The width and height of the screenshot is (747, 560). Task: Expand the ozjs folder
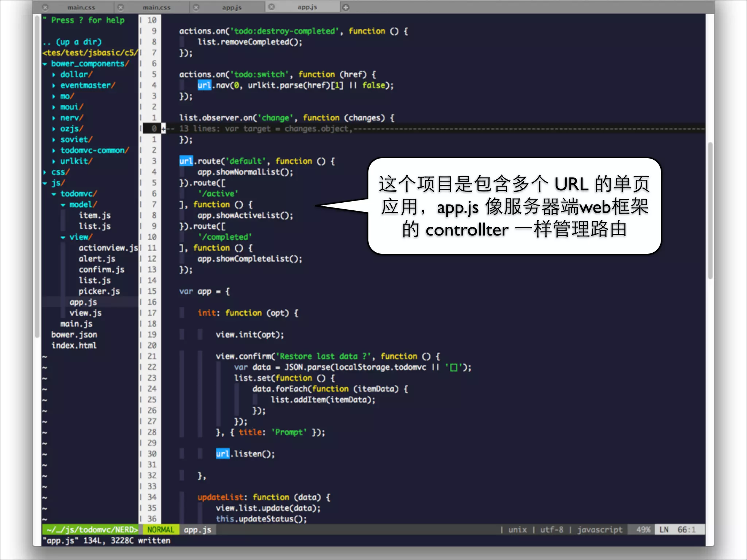pos(54,129)
